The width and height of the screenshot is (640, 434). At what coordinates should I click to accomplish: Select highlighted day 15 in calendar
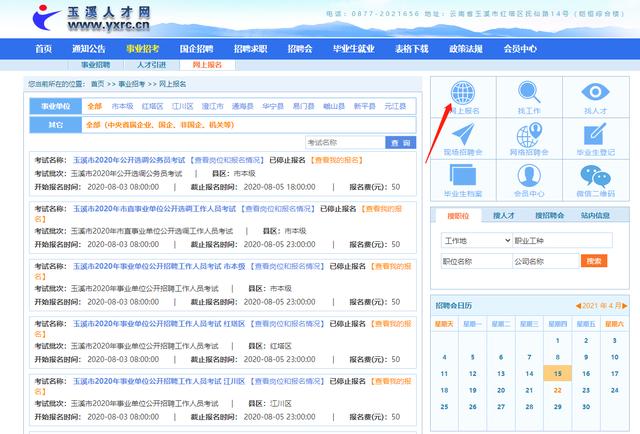tap(558, 374)
